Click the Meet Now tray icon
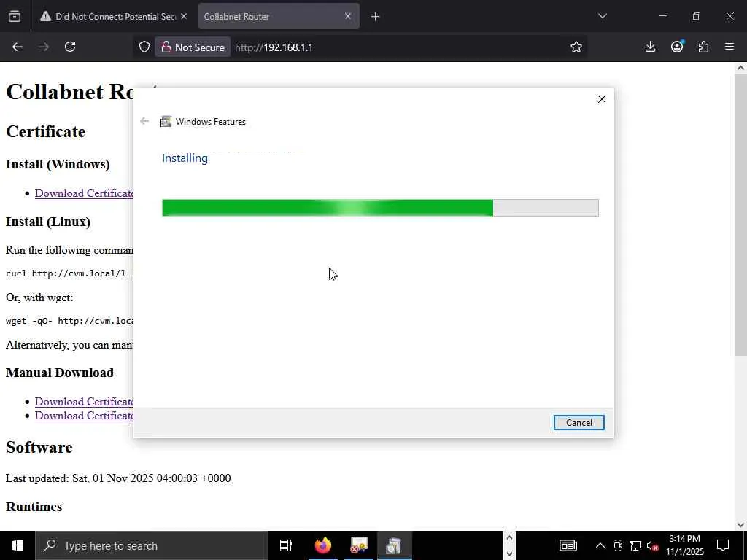 (x=618, y=545)
